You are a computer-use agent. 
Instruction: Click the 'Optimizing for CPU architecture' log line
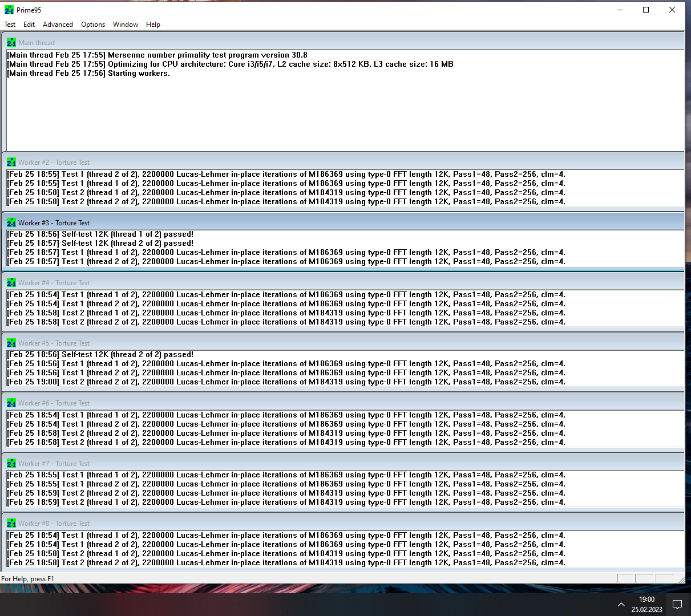pyautogui.click(x=230, y=64)
